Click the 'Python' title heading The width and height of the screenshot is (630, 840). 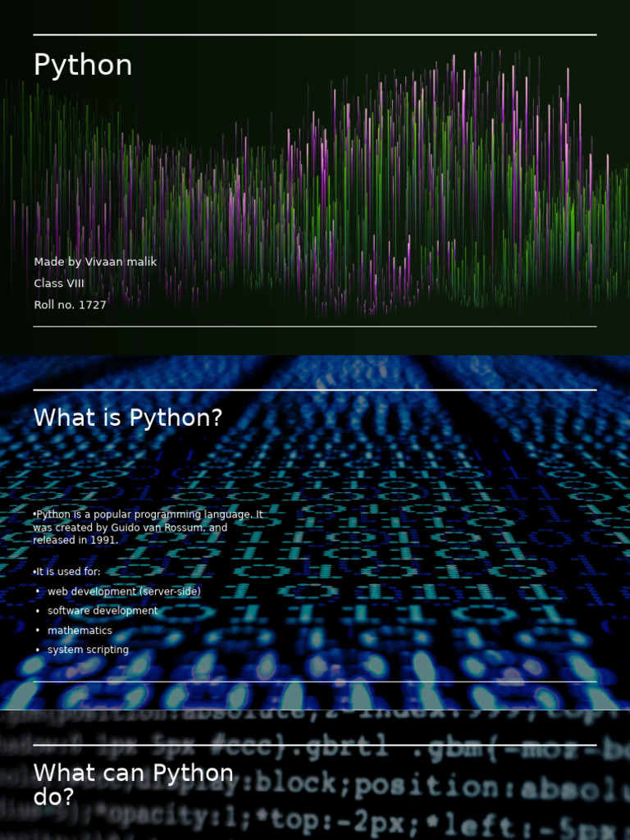point(83,66)
